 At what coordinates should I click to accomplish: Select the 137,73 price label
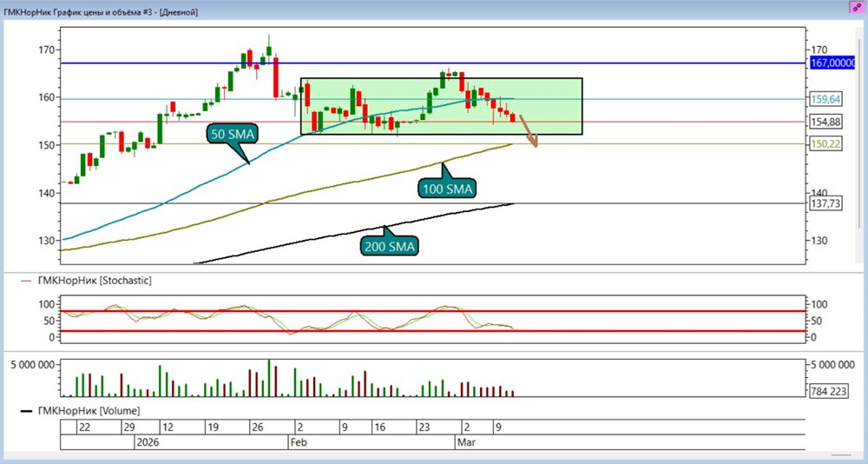pos(826,203)
